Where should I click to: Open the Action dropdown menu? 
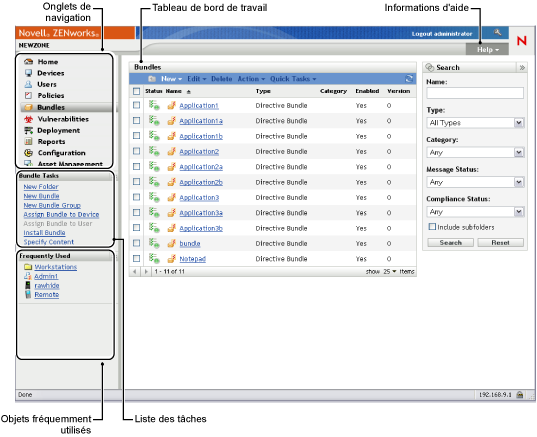pyautogui.click(x=251, y=79)
